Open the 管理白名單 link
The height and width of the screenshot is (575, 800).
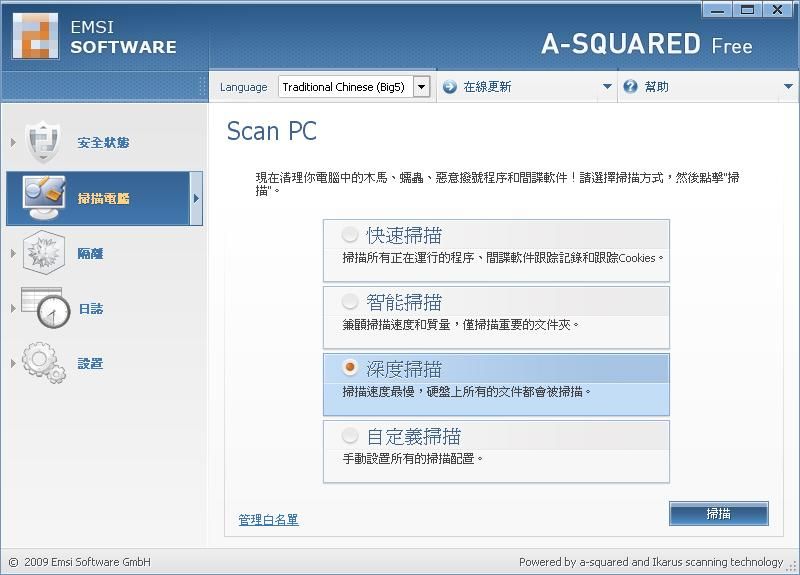coord(268,520)
